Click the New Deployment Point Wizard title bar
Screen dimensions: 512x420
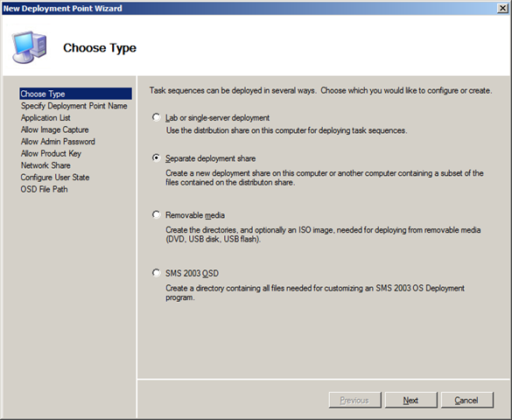[x=249, y=8]
